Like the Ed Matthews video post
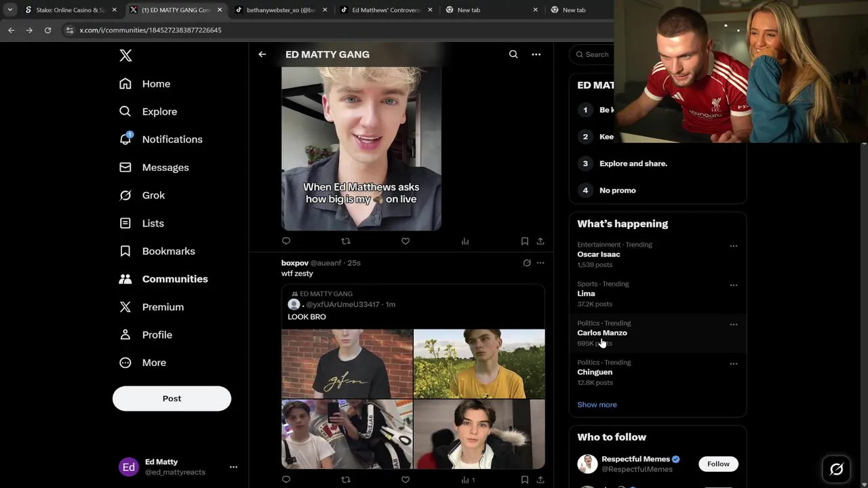The height and width of the screenshot is (488, 868). [406, 241]
